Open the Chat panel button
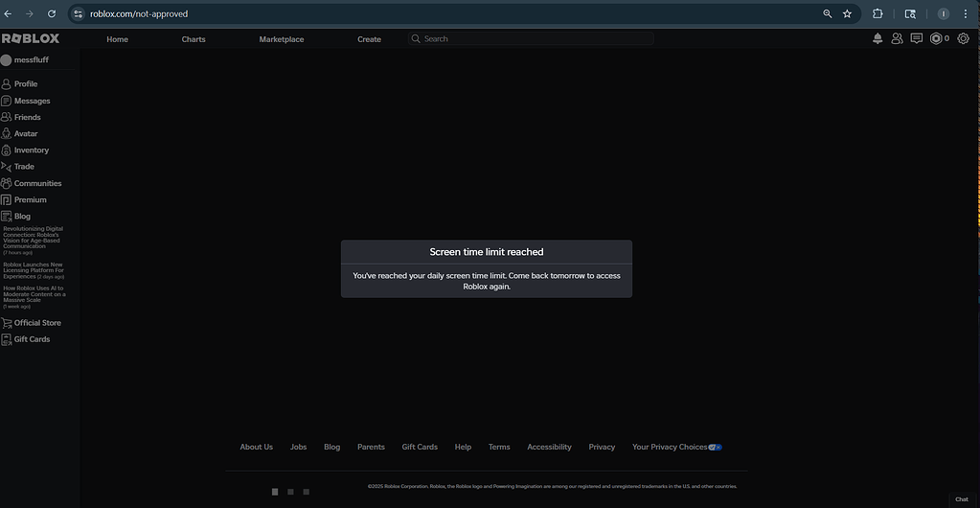 tap(961, 499)
